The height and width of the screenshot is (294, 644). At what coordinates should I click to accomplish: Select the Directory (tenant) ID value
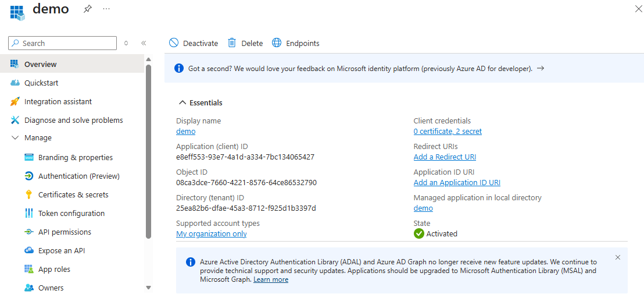(246, 208)
